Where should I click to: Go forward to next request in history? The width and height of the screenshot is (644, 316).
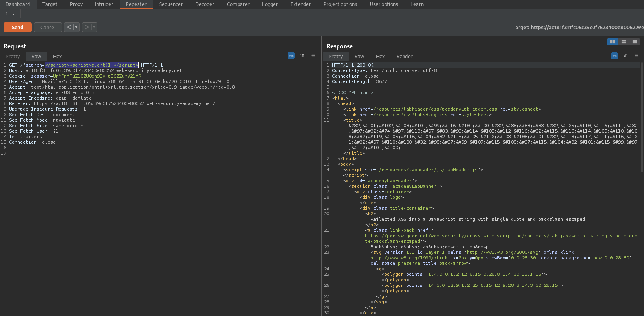pos(87,27)
